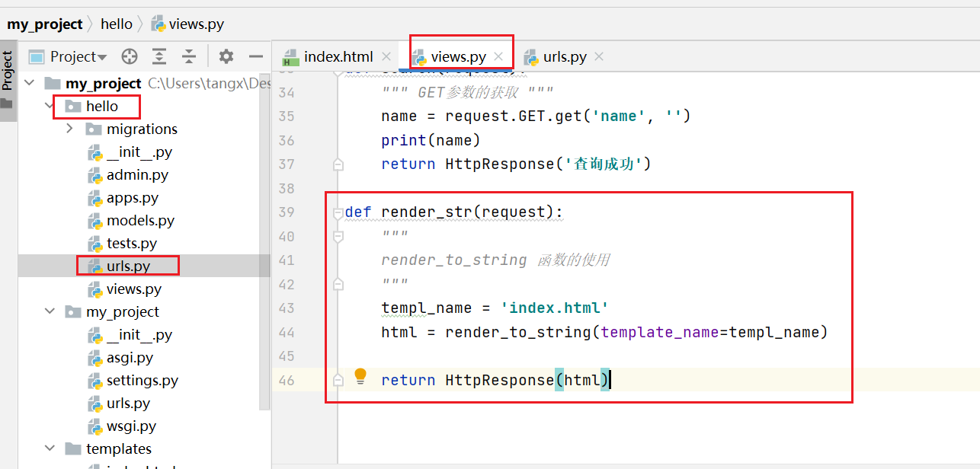
Task: Click the yellow lightbulb intention icon
Action: pyautogui.click(x=360, y=376)
